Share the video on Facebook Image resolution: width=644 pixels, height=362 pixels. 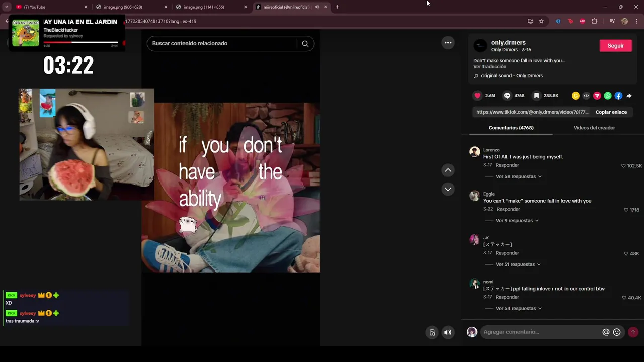click(x=618, y=96)
